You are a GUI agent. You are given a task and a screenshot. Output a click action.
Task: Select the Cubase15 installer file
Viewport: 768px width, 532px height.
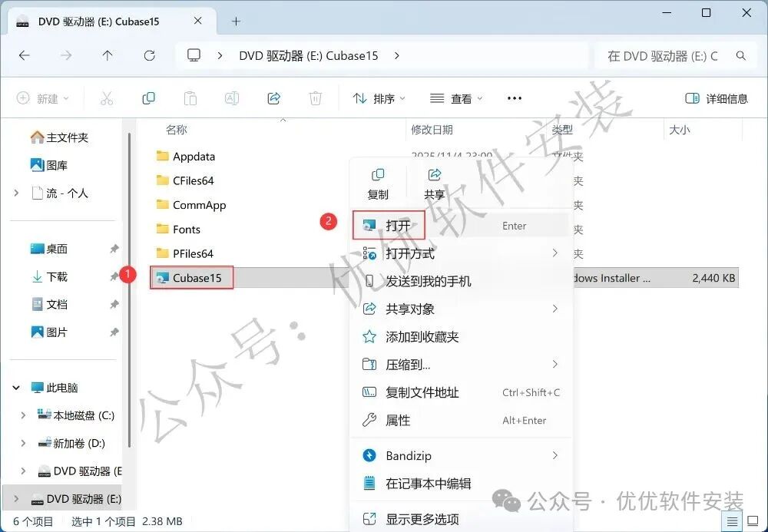tap(191, 278)
